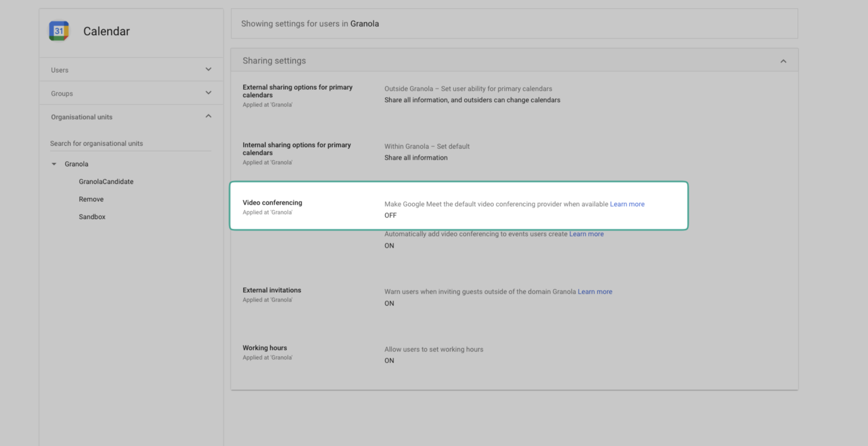The height and width of the screenshot is (446, 868).
Task: Expand the Users section chevron
Action: pos(208,69)
